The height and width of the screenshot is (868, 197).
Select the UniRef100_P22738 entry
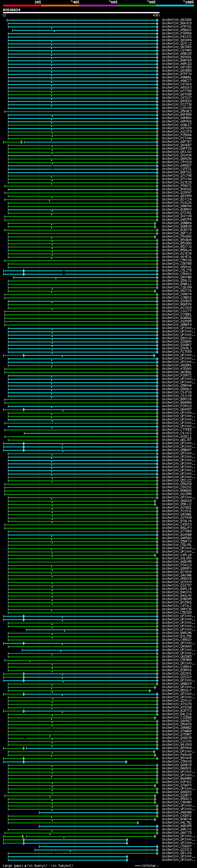[177, 104]
